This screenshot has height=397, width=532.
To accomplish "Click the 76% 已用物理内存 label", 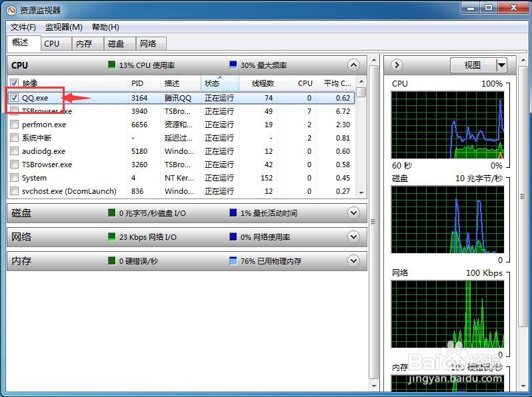I will point(271,261).
